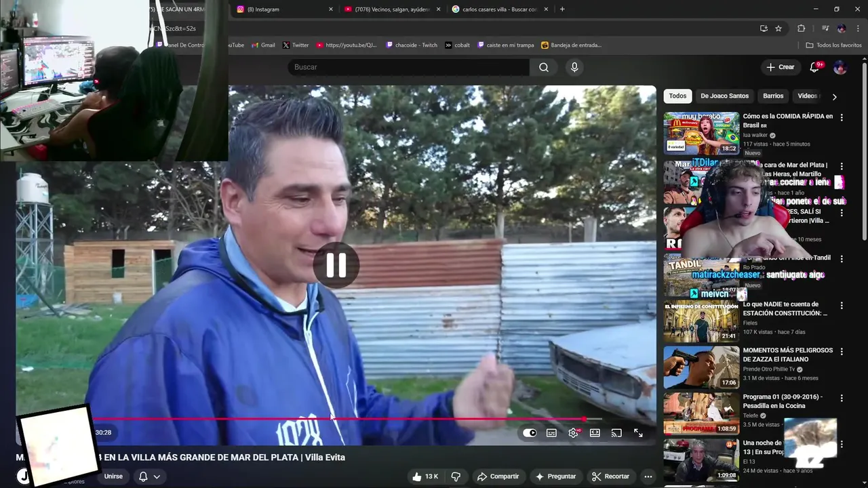Open Chrome media controls icon
The height and width of the screenshot is (488, 868).
tap(825, 28)
